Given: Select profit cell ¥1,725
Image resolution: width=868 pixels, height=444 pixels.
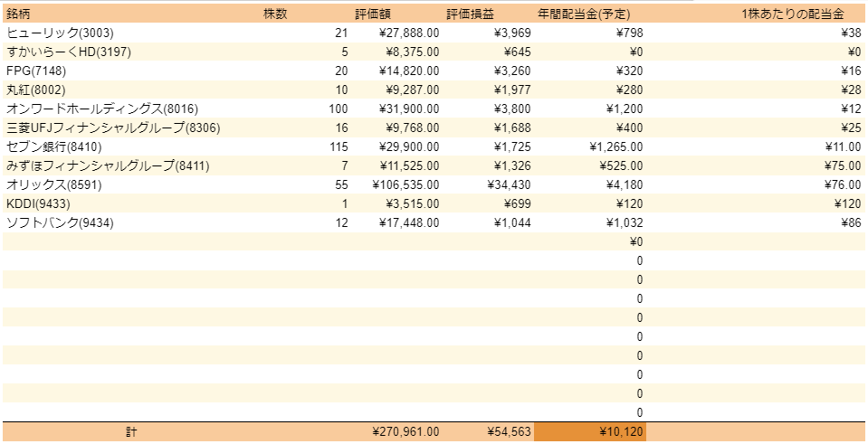Looking at the screenshot, I should click(512, 146).
